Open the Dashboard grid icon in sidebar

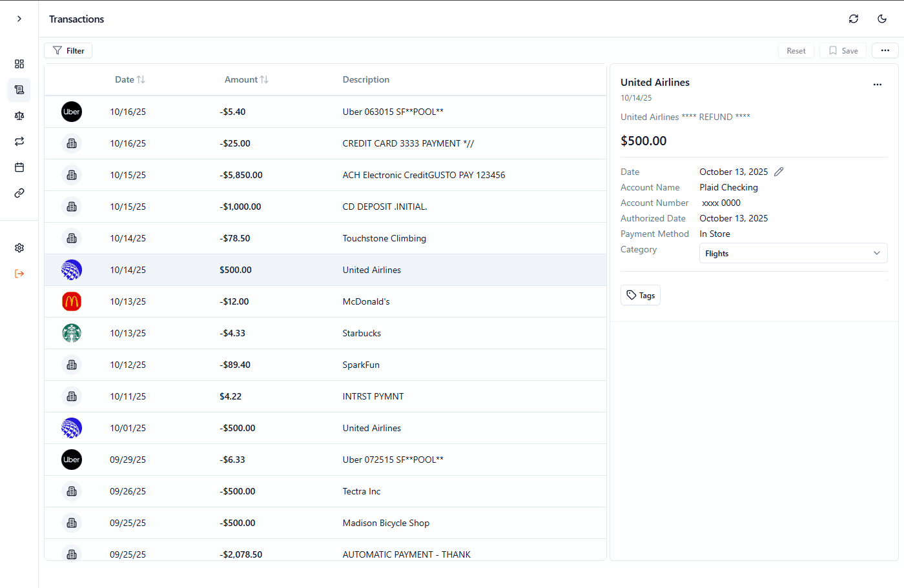19,64
